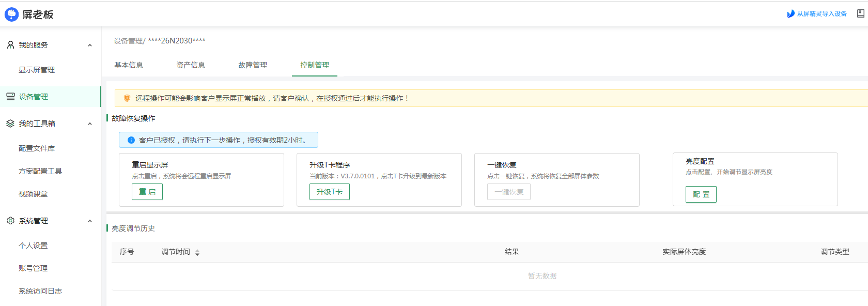Click 配置 button for brightness configuration
868x306 pixels.
(701, 194)
